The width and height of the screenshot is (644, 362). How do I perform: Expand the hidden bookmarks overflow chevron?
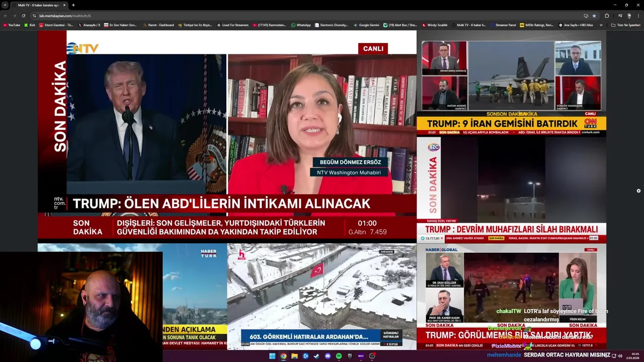tap(601, 25)
